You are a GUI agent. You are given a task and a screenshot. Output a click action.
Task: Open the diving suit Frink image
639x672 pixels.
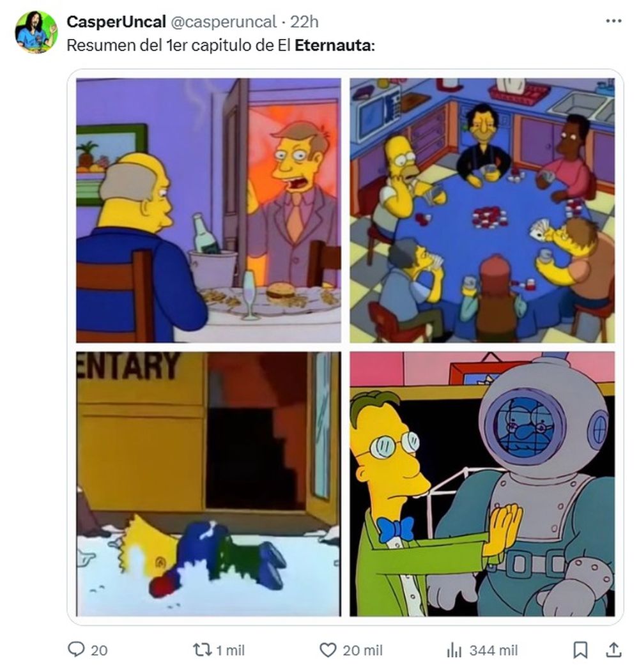[x=482, y=484]
